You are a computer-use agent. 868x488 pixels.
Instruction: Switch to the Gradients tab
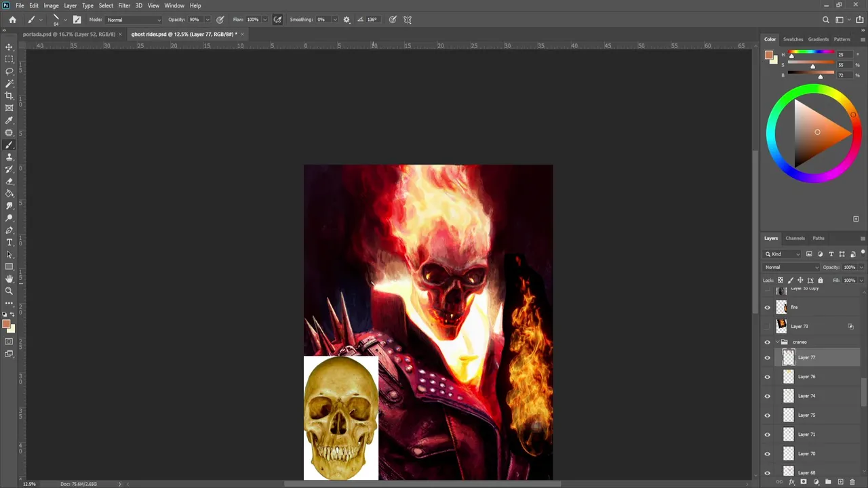pos(818,39)
